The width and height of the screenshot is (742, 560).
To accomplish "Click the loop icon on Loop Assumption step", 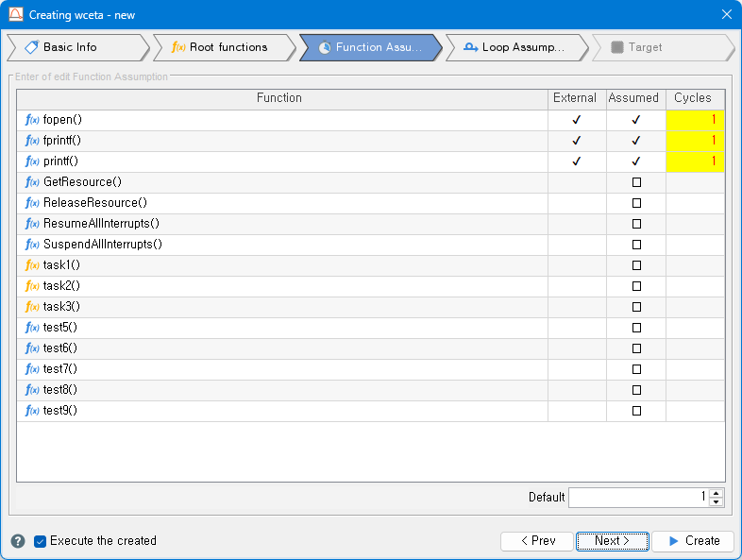I will [470, 47].
